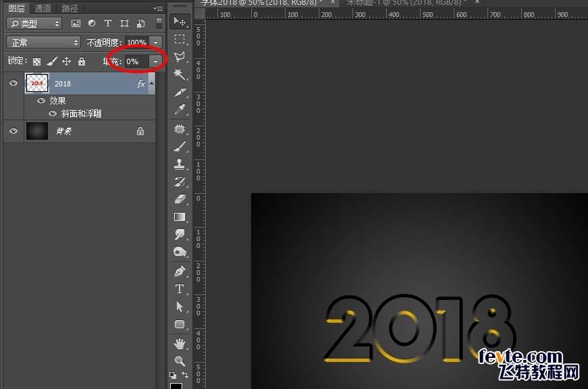
Task: Select the 背景 layer thumbnail
Action: pos(36,131)
